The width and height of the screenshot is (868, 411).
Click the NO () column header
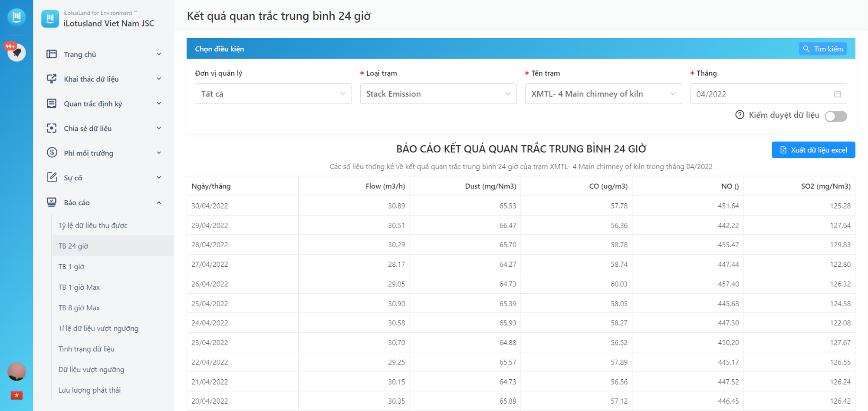tap(688, 186)
